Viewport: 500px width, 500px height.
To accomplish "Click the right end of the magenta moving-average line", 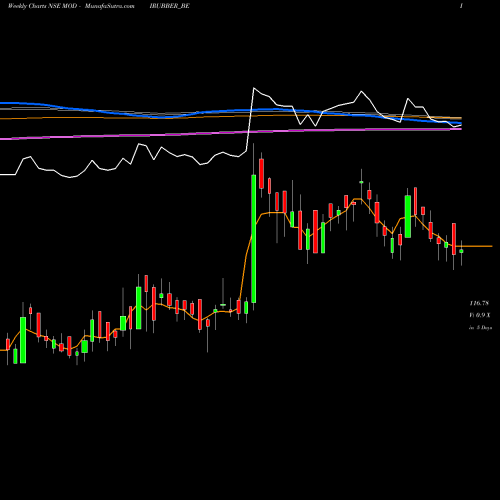I will click(x=460, y=129).
